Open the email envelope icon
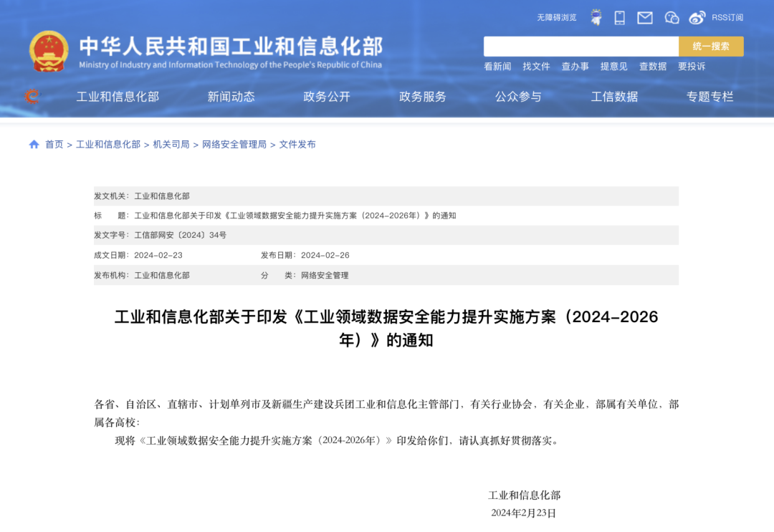The height and width of the screenshot is (532, 774). [645, 17]
